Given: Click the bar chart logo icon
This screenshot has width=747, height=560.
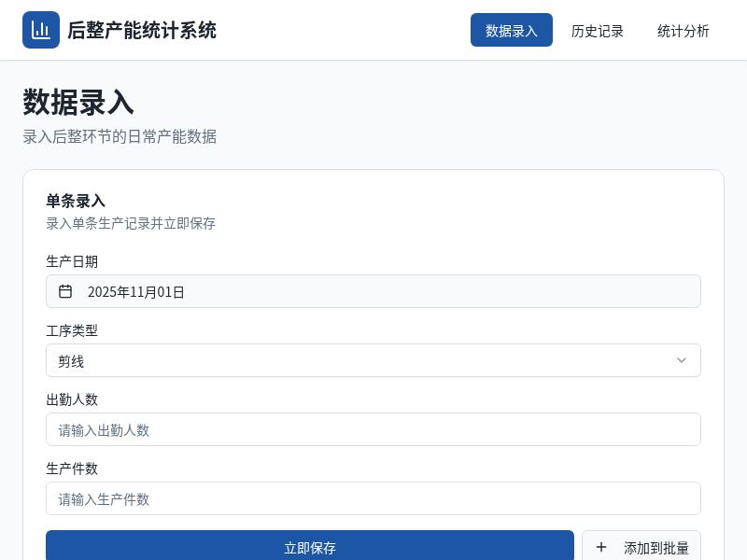Looking at the screenshot, I should coord(41,29).
